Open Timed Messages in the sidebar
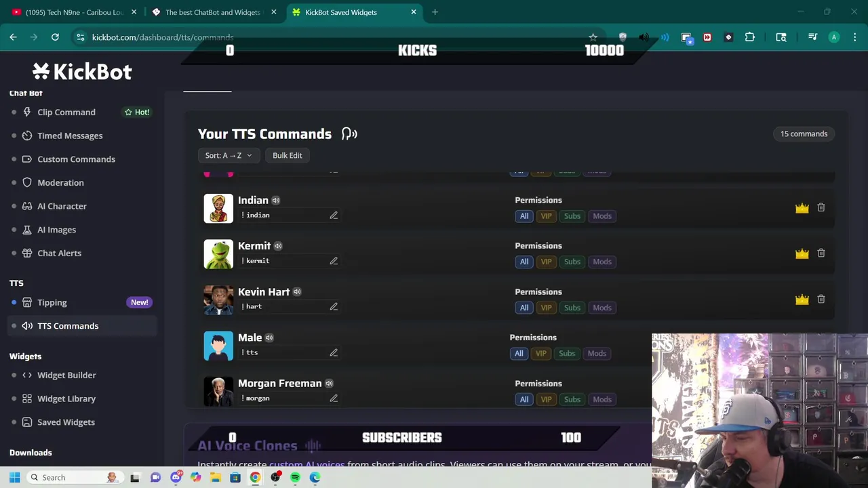 [70, 136]
